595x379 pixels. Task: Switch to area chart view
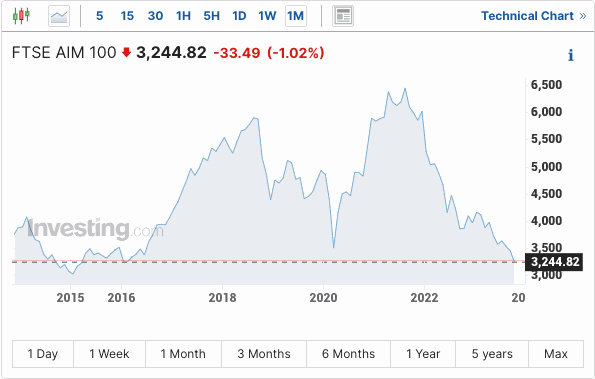[59, 16]
